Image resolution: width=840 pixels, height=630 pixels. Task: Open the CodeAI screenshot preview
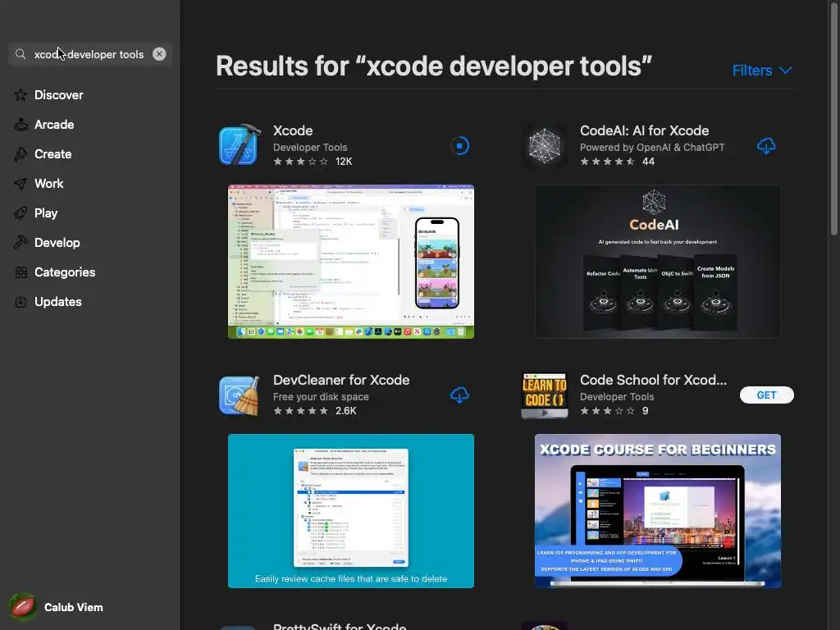click(x=658, y=262)
